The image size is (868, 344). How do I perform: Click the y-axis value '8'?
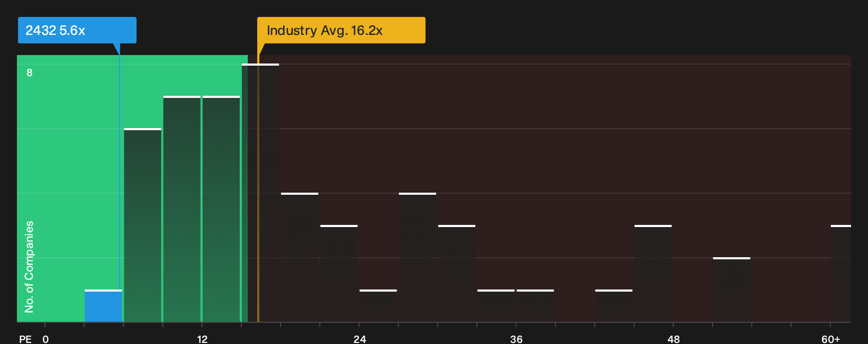[30, 73]
